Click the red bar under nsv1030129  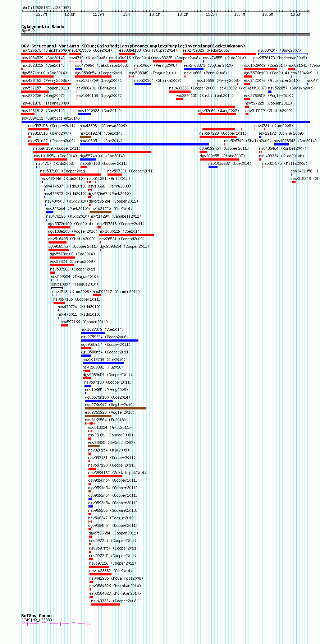tap(127, 235)
